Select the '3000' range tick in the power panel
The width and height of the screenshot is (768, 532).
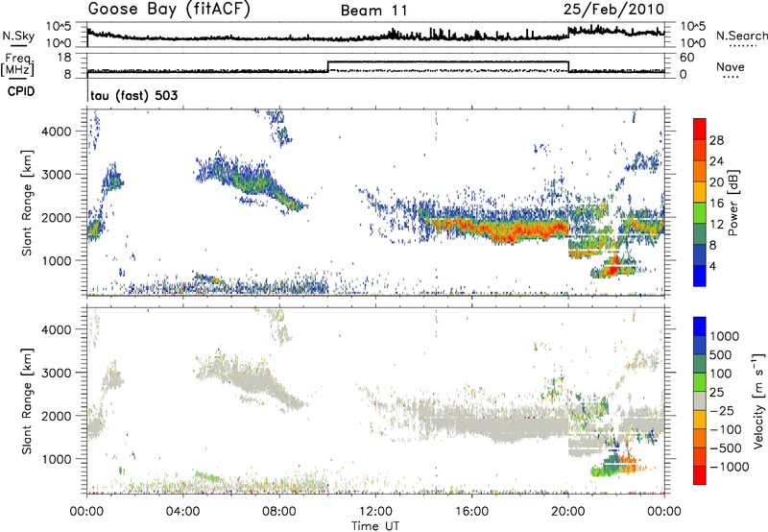(x=57, y=175)
